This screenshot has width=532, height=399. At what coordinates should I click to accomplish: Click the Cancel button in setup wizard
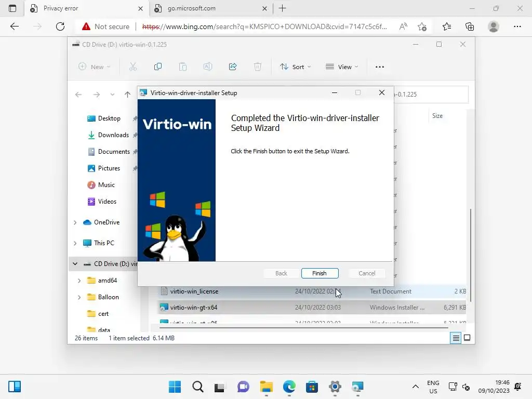367,273
